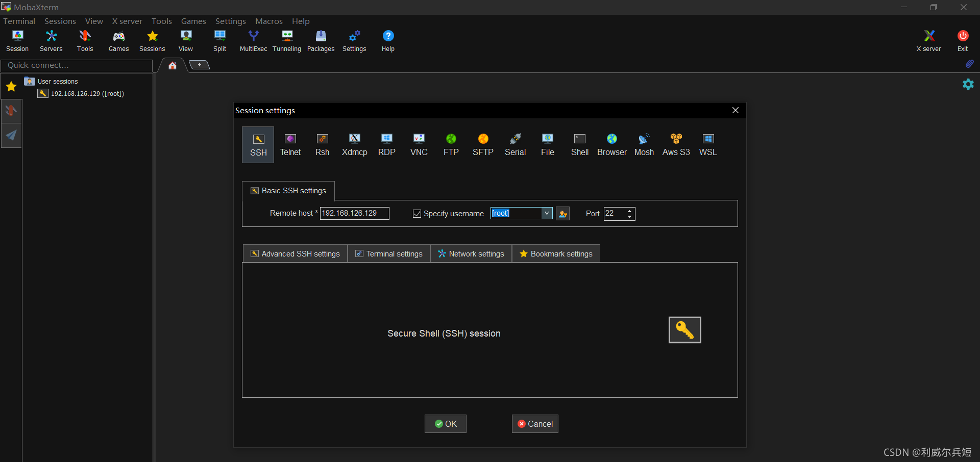Select the File session type
The image size is (980, 462).
548,145
